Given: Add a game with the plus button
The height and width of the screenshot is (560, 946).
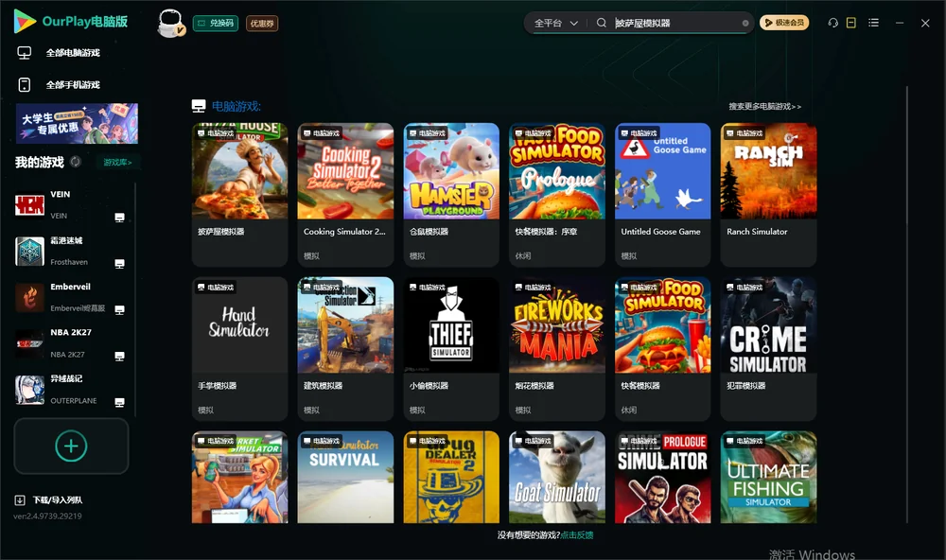Looking at the screenshot, I should [71, 446].
